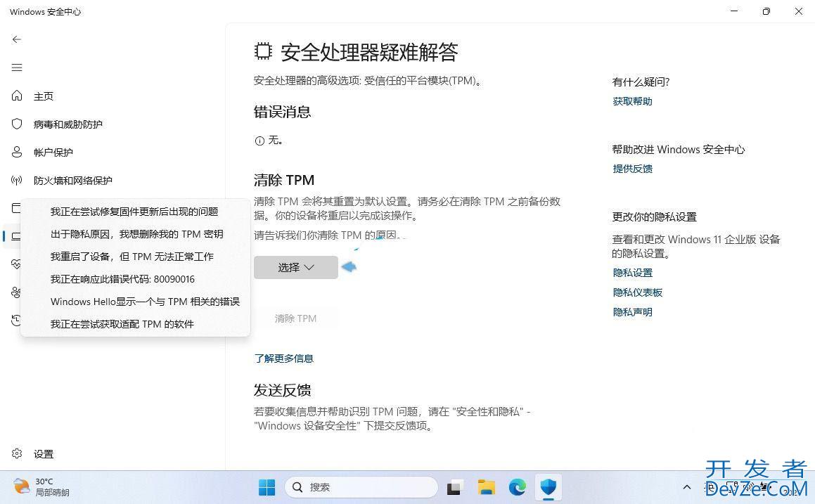Open Task View on taskbar

[455, 487]
